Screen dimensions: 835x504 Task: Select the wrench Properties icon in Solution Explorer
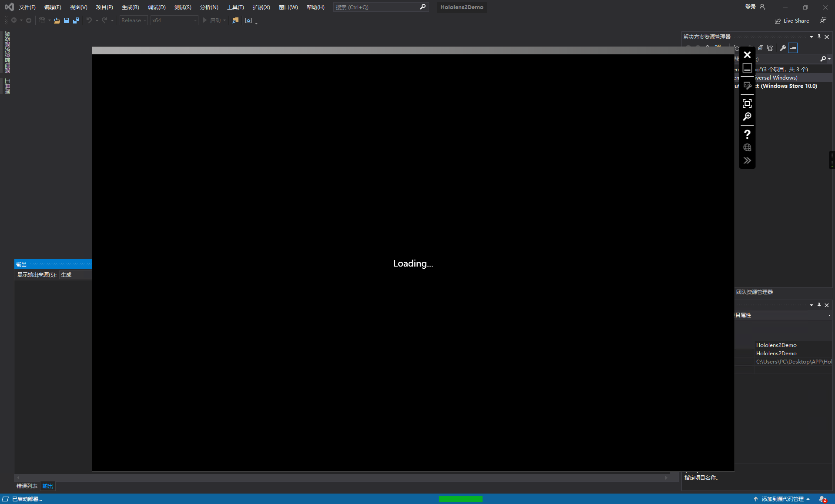coord(783,48)
